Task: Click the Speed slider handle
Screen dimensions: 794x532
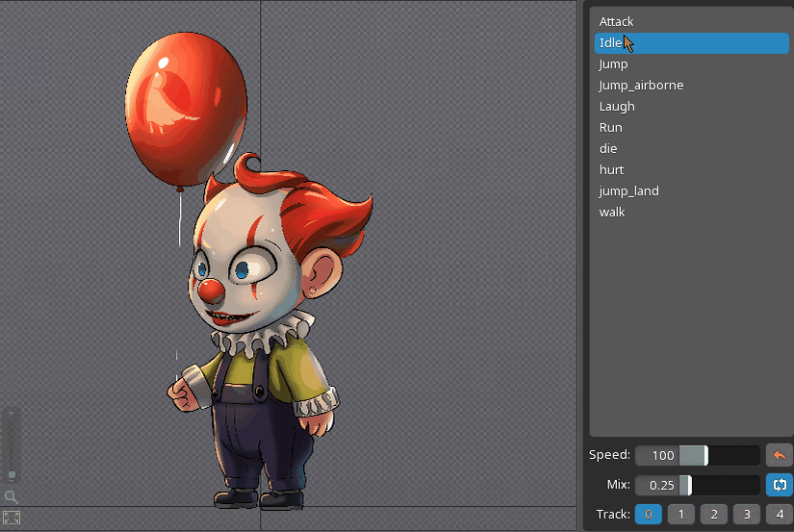Action: (705, 456)
